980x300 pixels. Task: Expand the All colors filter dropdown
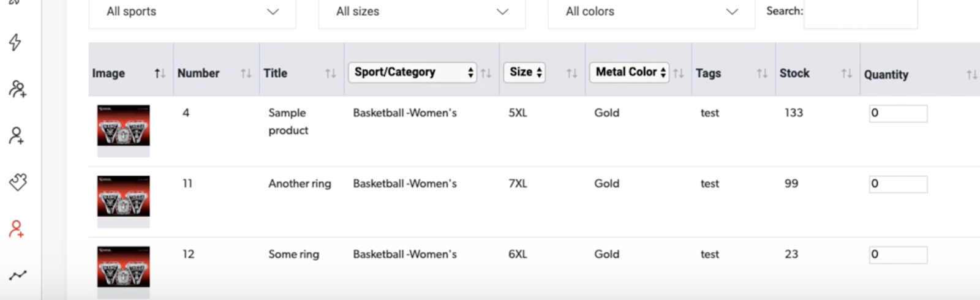tap(651, 12)
